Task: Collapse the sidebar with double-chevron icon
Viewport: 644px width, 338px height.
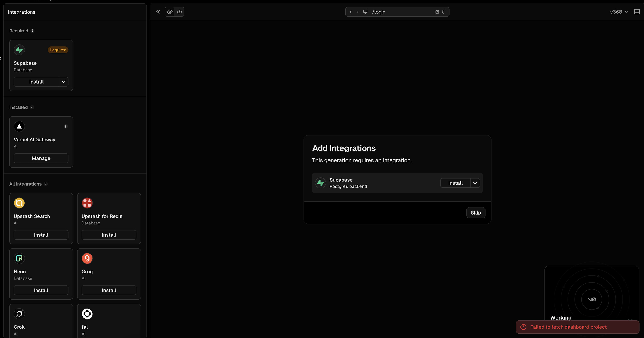Action: [158, 12]
